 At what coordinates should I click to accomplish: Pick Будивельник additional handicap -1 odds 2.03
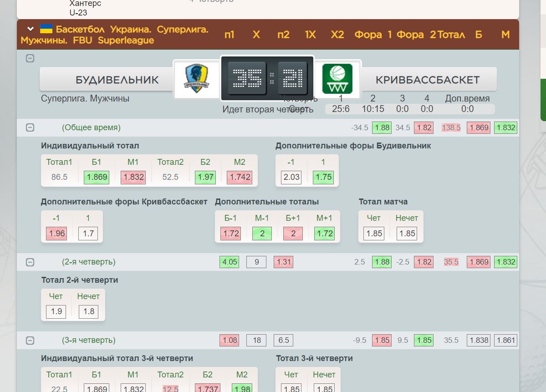point(291,177)
